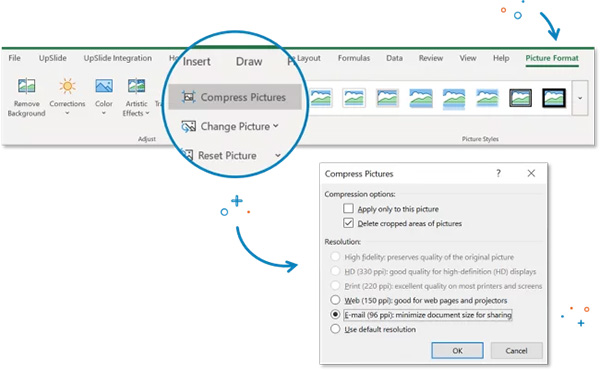Click the Change Picture button label
The image size is (600, 370).
[235, 126]
